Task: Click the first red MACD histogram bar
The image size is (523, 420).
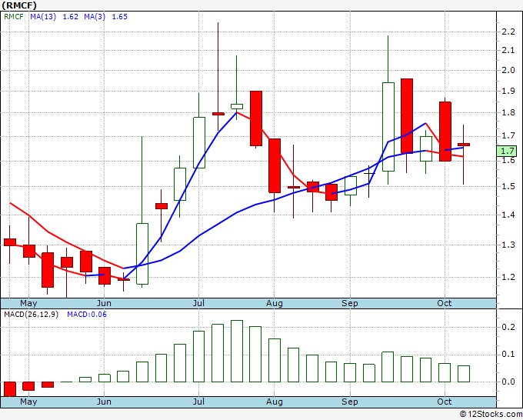Action: tap(10, 389)
